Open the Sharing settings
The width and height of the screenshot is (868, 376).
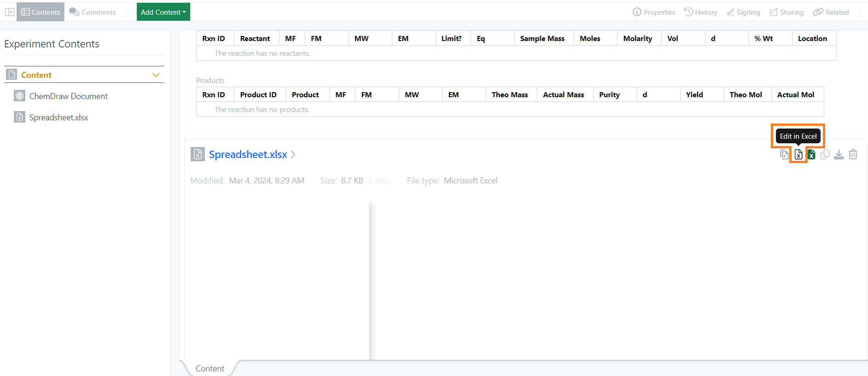(x=786, y=12)
